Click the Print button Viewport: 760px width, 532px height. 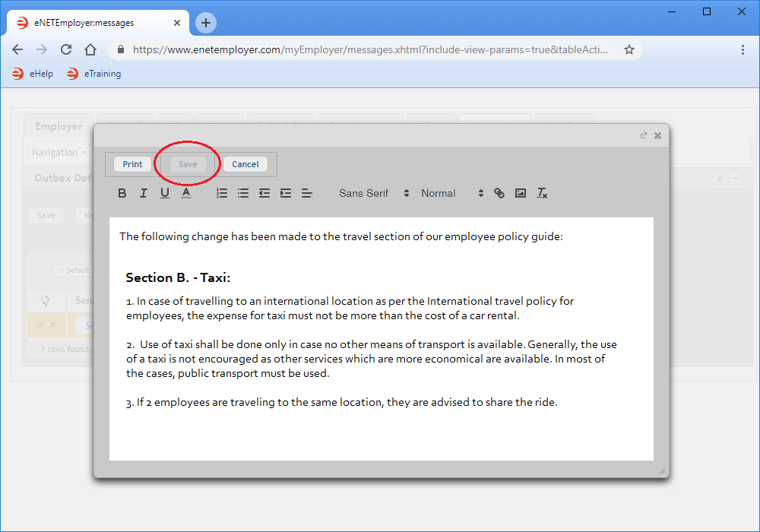pyautogui.click(x=132, y=164)
